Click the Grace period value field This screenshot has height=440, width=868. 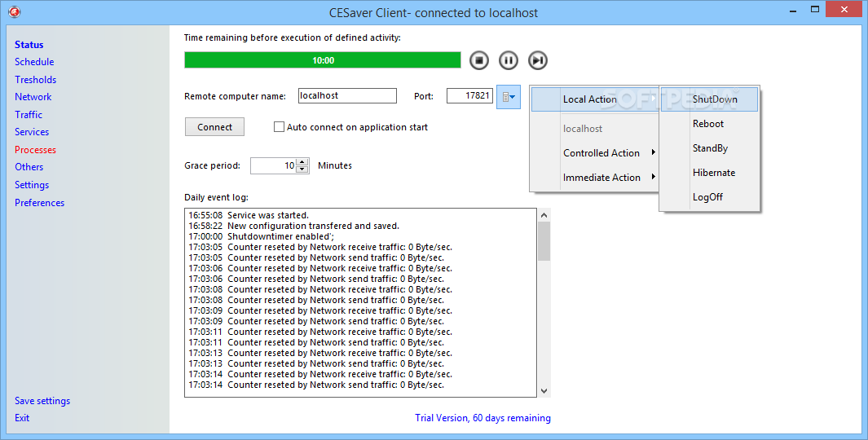pyautogui.click(x=274, y=165)
